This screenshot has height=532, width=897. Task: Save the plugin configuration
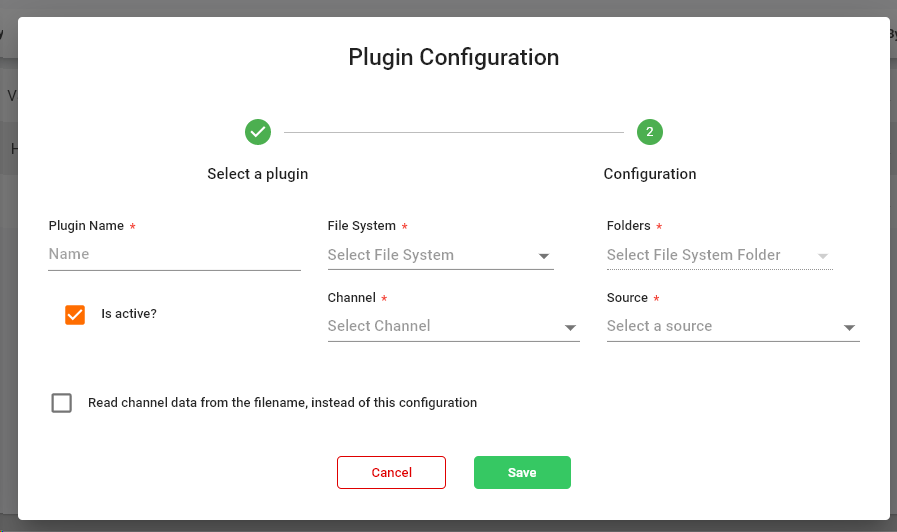pyautogui.click(x=522, y=473)
